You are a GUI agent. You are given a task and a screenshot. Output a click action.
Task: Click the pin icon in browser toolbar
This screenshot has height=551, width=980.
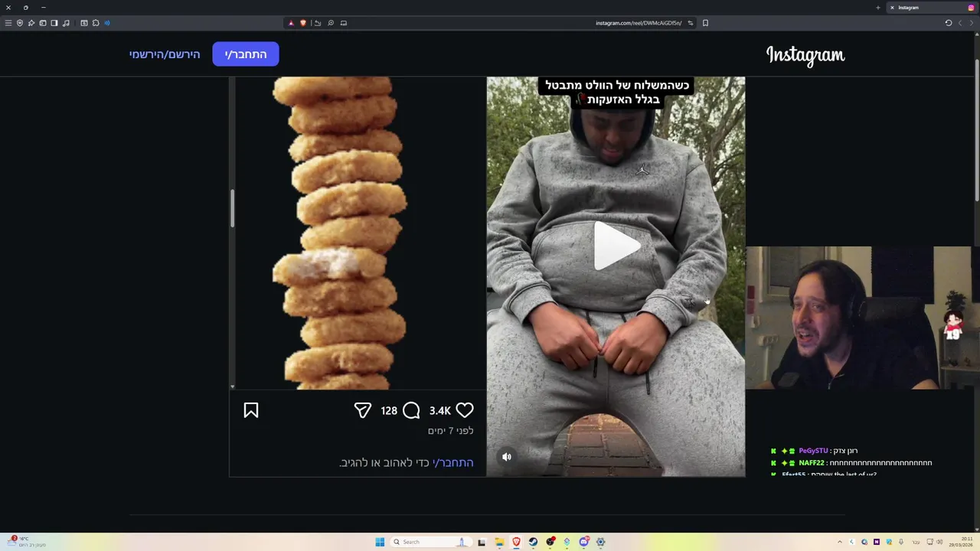click(31, 23)
